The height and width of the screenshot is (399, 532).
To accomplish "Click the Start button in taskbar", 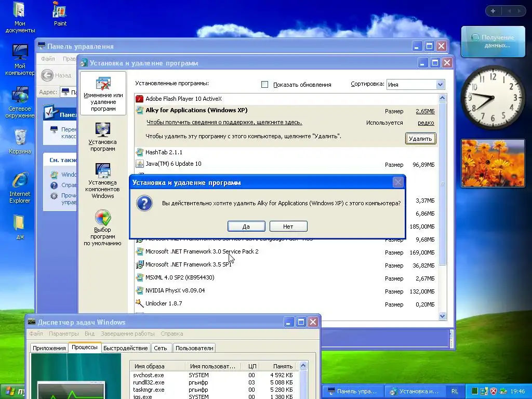I will (13, 392).
